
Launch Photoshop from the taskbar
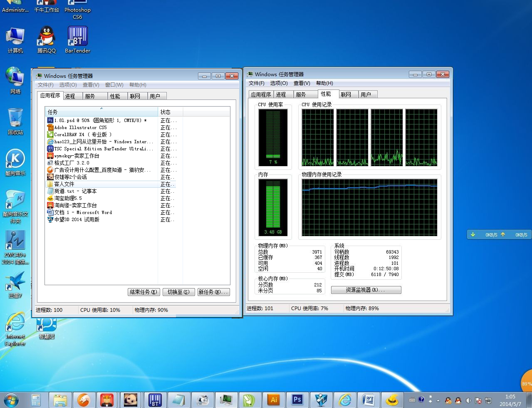(297, 400)
